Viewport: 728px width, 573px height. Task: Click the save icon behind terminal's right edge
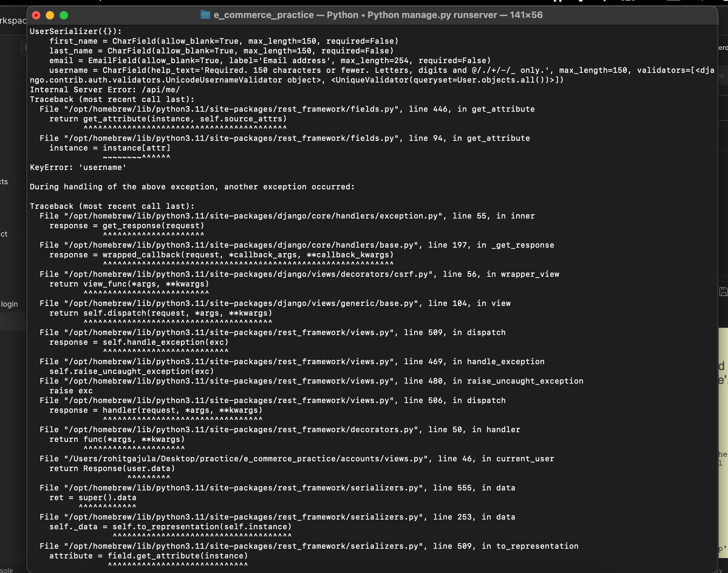pyautogui.click(x=723, y=292)
